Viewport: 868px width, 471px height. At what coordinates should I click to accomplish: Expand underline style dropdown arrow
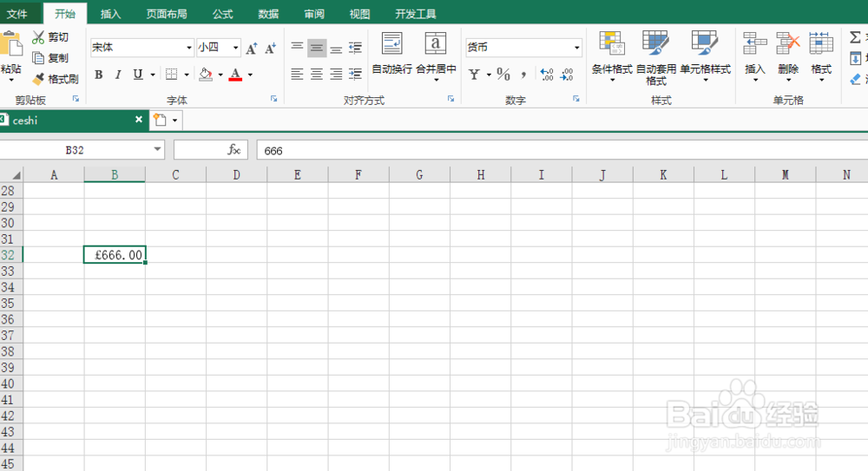pyautogui.click(x=153, y=75)
